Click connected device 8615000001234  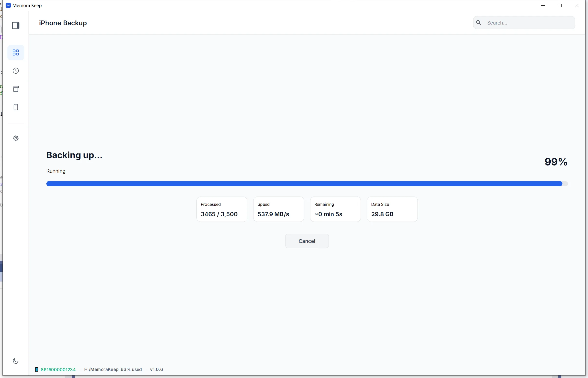tap(58, 370)
